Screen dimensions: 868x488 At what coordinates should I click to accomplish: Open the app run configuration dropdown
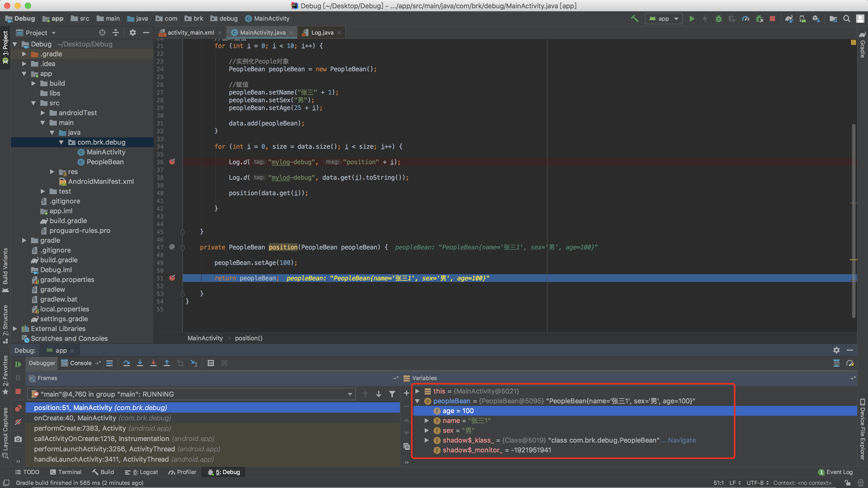click(663, 19)
